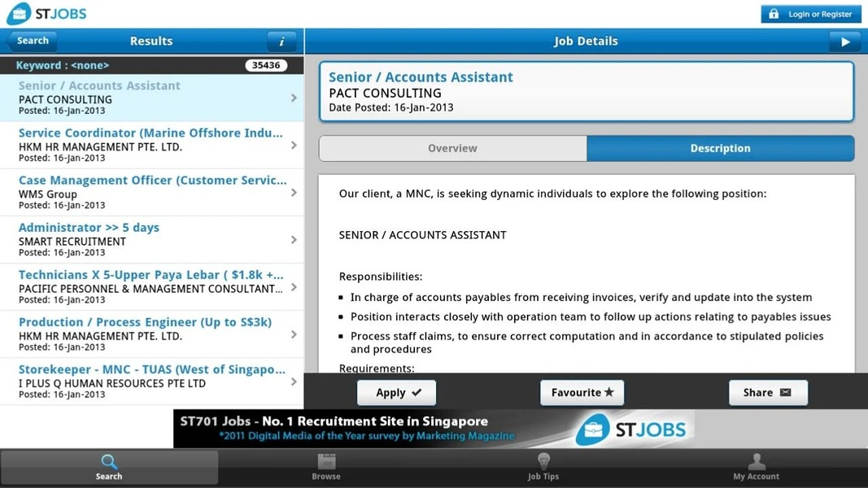Click WMS Group company name
Viewport: 868px width, 488px height.
(x=48, y=194)
